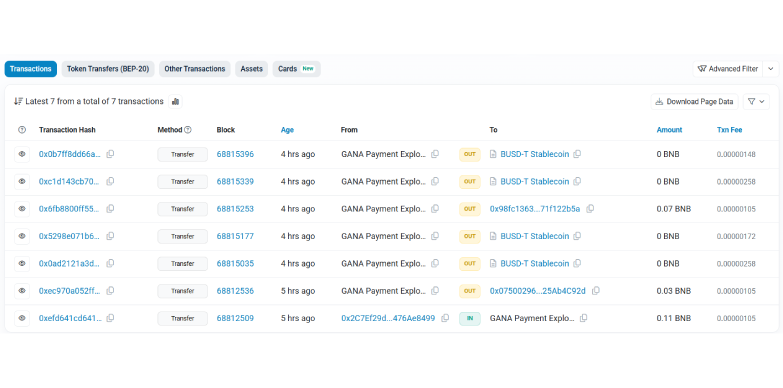Screen dimensions: 783x388
Task: Open transaction hash 0x6fb8800ff55 link
Action: [70, 209]
